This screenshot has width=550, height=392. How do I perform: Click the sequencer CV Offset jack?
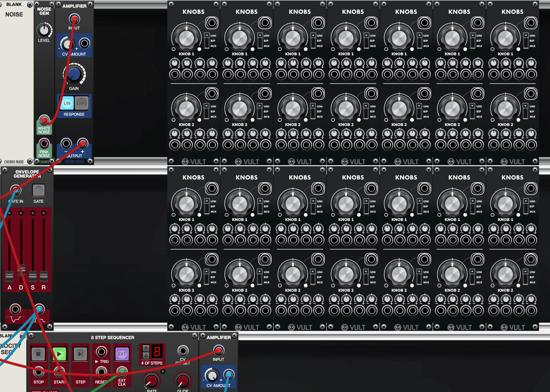pos(183,351)
